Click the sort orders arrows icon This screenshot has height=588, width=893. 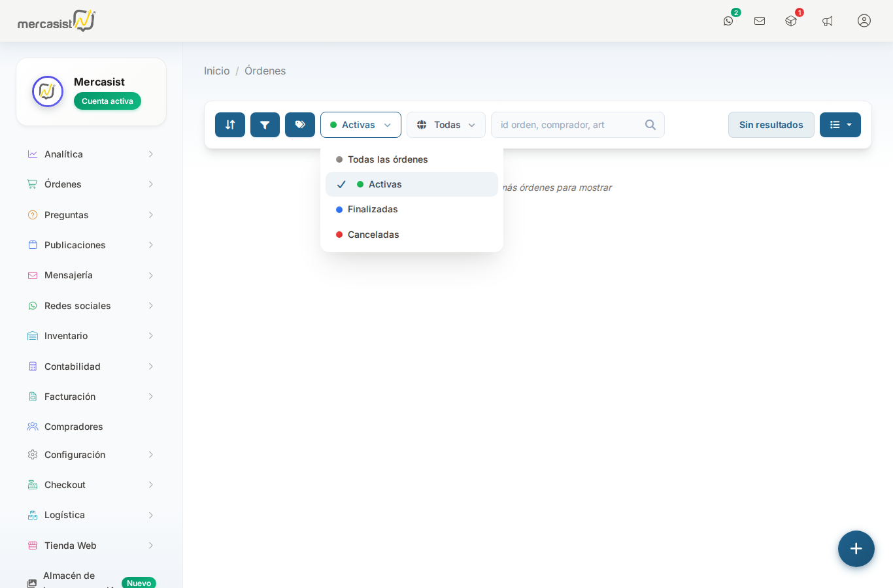230,125
